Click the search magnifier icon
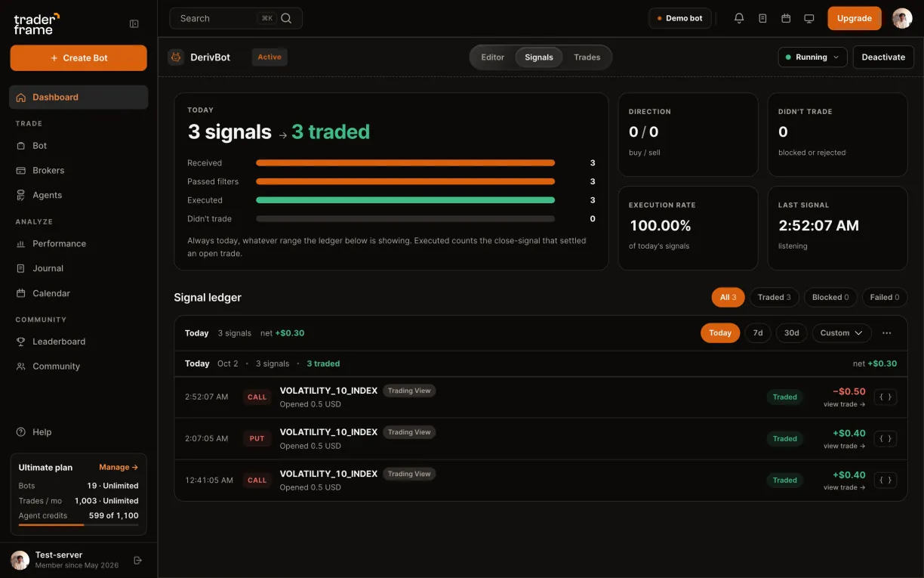 point(286,18)
